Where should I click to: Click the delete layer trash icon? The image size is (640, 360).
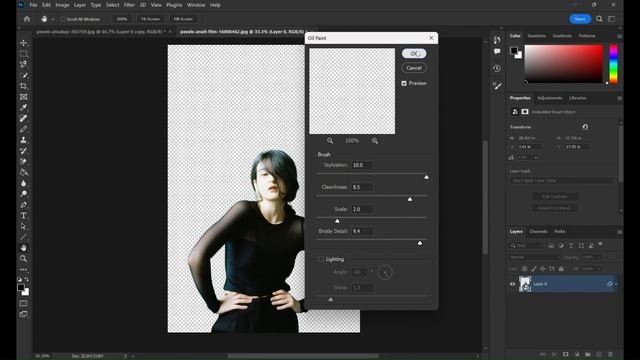click(610, 354)
